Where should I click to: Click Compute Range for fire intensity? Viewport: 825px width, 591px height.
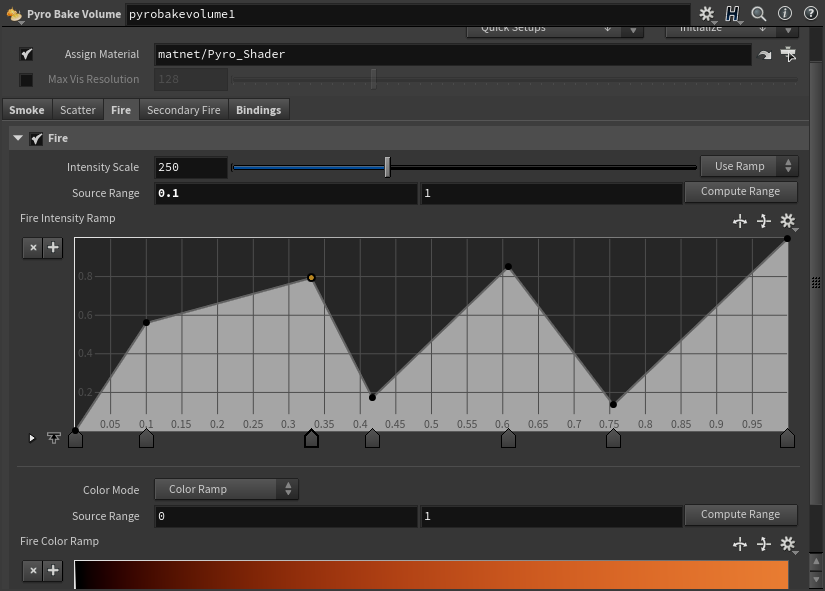click(740, 192)
